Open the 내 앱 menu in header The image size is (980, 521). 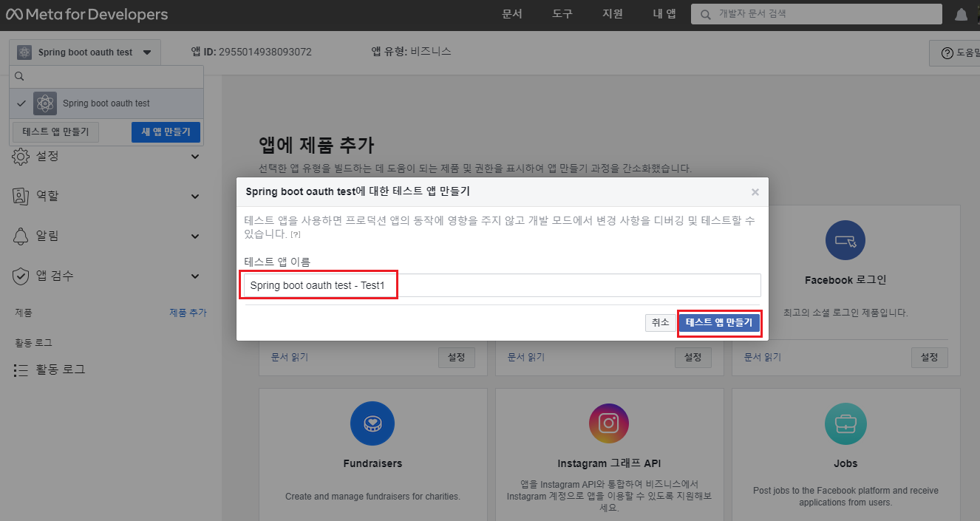(664, 14)
